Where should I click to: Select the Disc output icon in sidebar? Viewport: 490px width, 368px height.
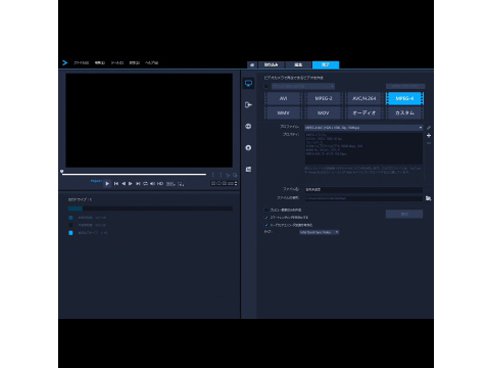pyautogui.click(x=248, y=148)
